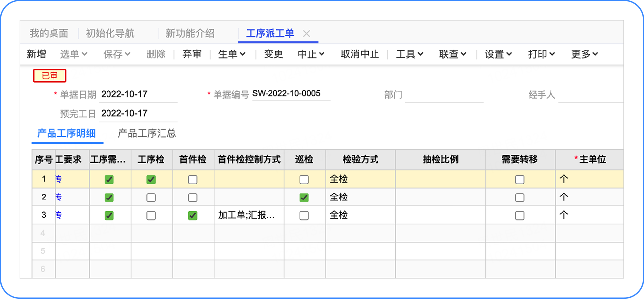Viewport: 644px width, 299px height.
Task: Toggle 需要转移 checkbox in row 2
Action: click(x=520, y=198)
